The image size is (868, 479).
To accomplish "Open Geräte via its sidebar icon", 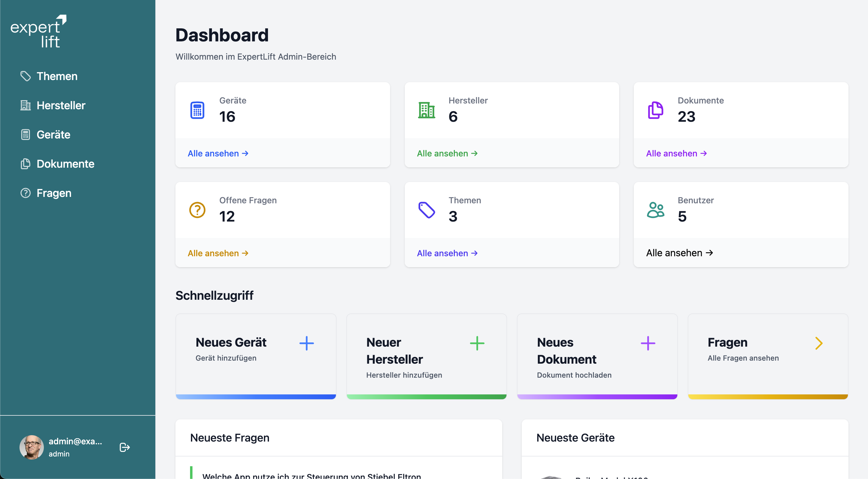I will [x=26, y=135].
